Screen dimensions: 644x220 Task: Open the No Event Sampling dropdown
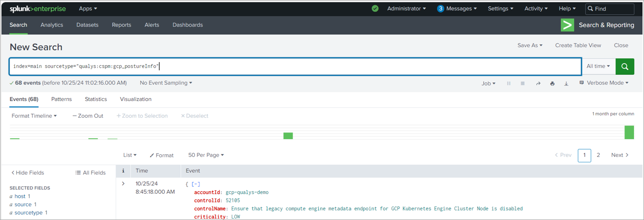tap(166, 83)
